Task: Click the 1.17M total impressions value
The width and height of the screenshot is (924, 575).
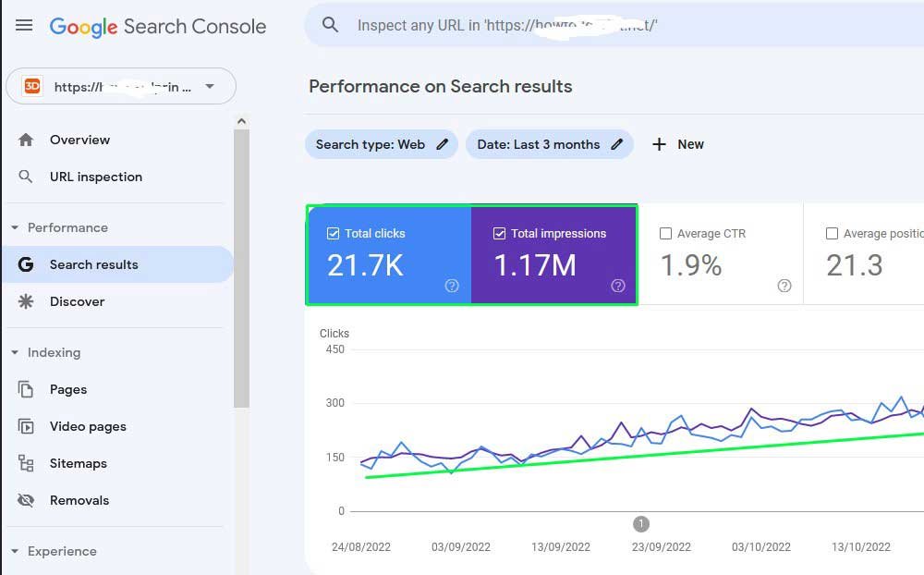Action: pyautogui.click(x=535, y=265)
